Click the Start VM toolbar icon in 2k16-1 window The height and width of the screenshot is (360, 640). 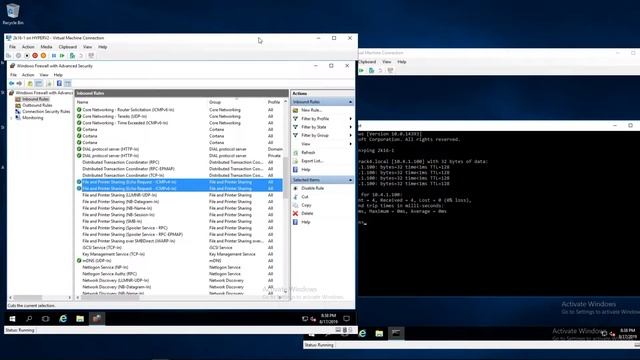click(18, 56)
